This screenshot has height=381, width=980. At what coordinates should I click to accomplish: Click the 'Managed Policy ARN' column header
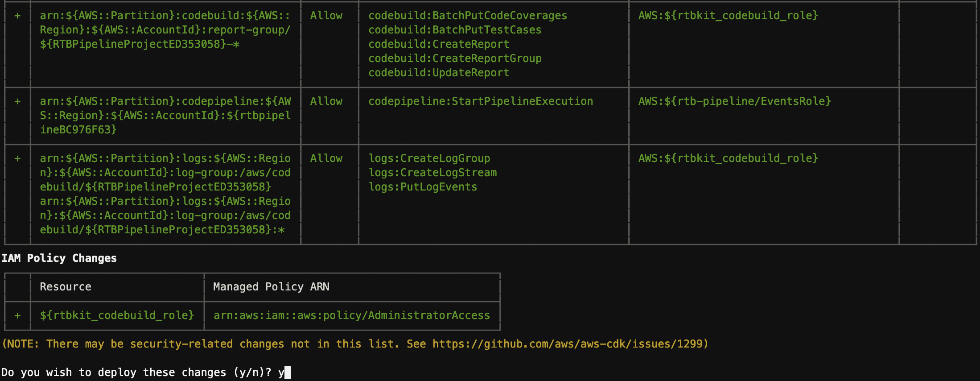tap(271, 287)
